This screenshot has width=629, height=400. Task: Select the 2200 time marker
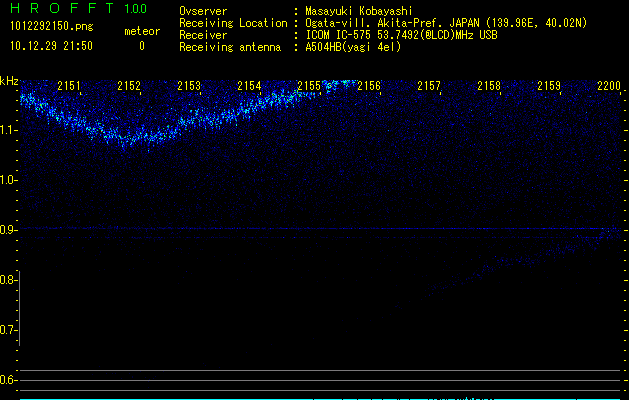(608, 87)
